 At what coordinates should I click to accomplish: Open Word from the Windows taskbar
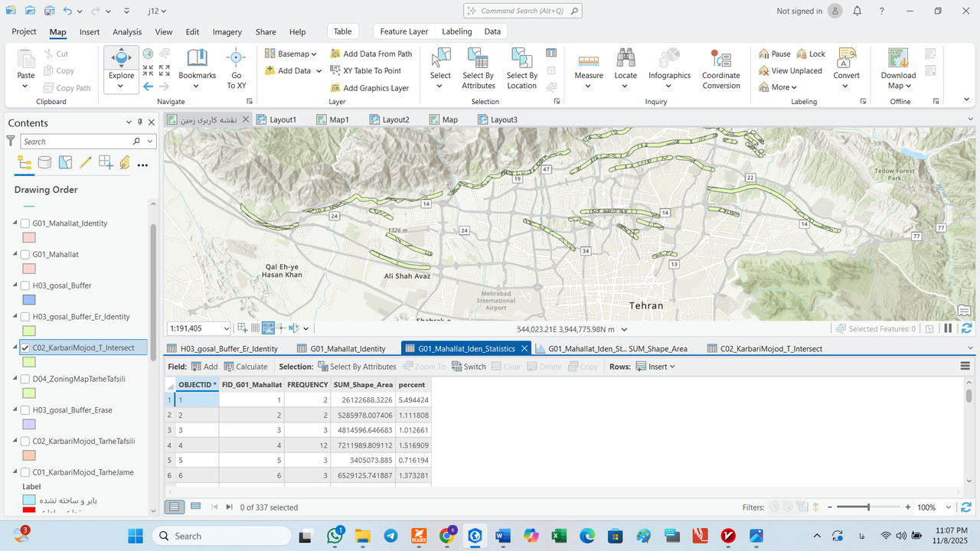pyautogui.click(x=502, y=536)
